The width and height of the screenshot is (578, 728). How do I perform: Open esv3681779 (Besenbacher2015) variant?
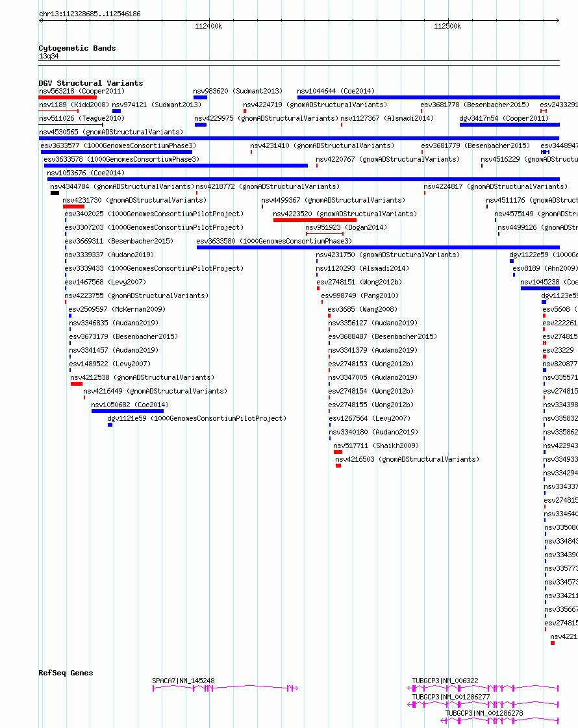point(475,145)
